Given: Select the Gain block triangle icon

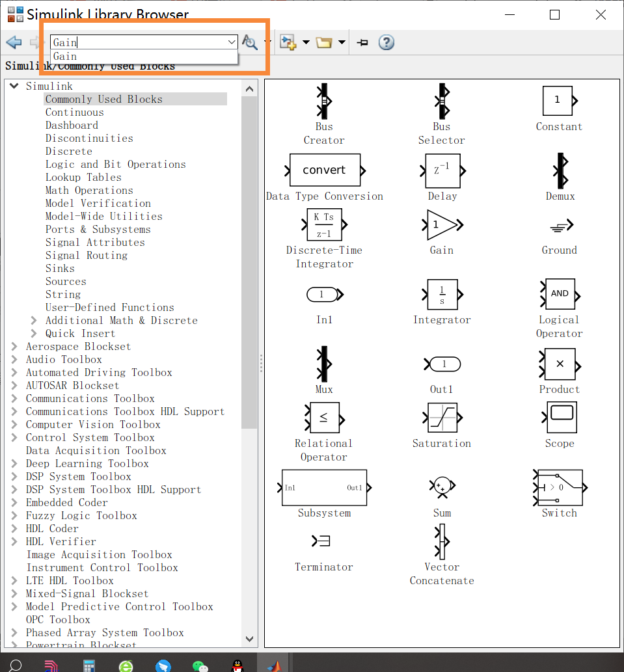Looking at the screenshot, I should [x=442, y=224].
